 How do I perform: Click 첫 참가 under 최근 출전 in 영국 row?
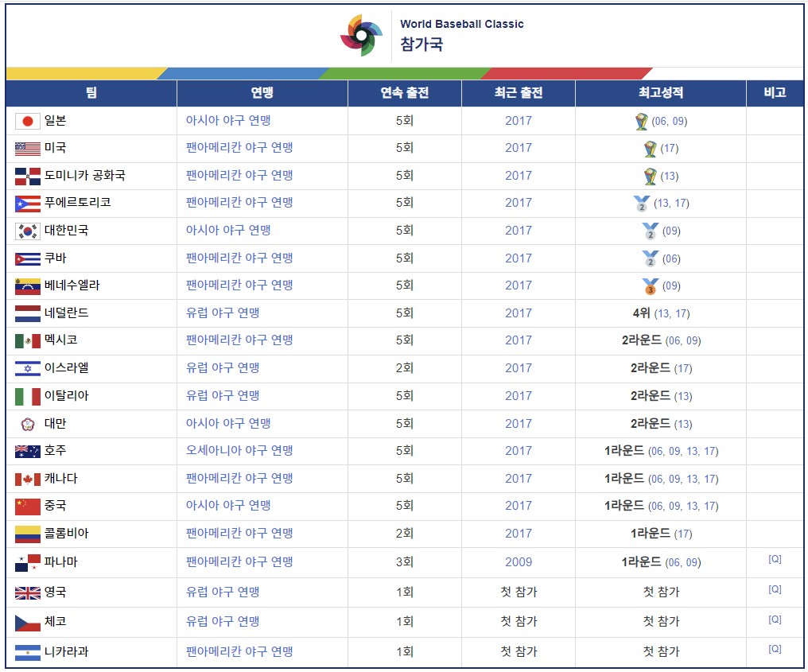click(x=519, y=592)
